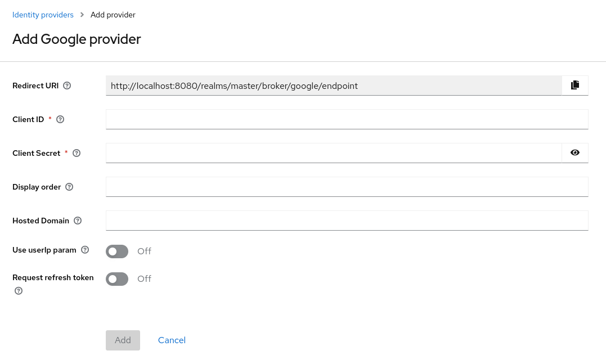This screenshot has height=364, width=606.
Task: Click the Add provider breadcrumb item
Action: (113, 15)
